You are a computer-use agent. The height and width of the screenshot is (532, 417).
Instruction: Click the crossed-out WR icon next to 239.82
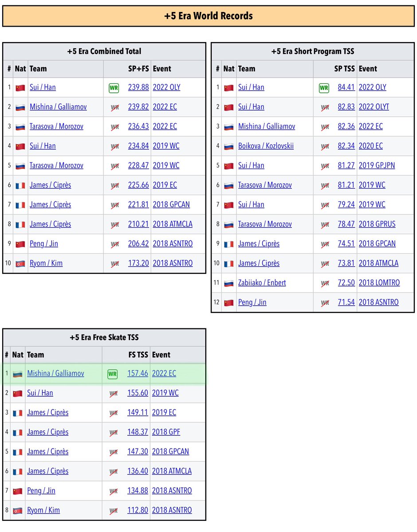115,107
